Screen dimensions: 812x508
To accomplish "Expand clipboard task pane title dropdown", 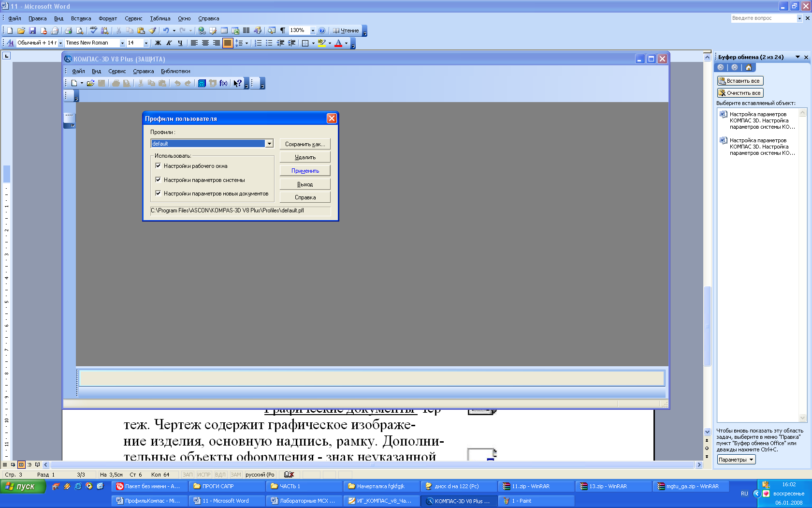I will click(797, 57).
